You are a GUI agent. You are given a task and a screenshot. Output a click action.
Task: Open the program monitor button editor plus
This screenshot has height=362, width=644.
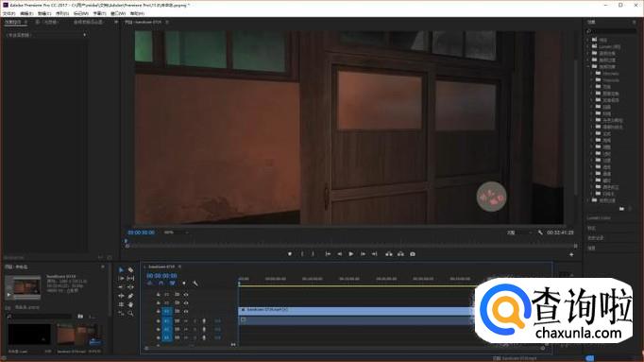click(x=571, y=254)
